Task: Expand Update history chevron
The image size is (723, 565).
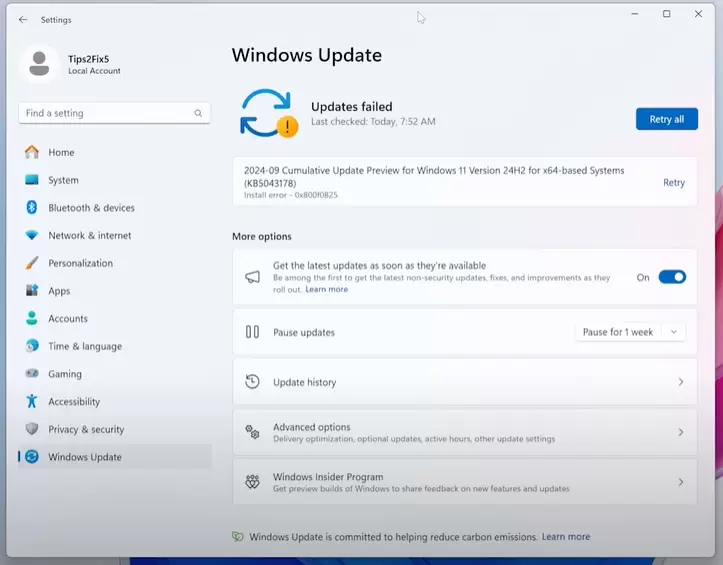Action: tap(680, 382)
